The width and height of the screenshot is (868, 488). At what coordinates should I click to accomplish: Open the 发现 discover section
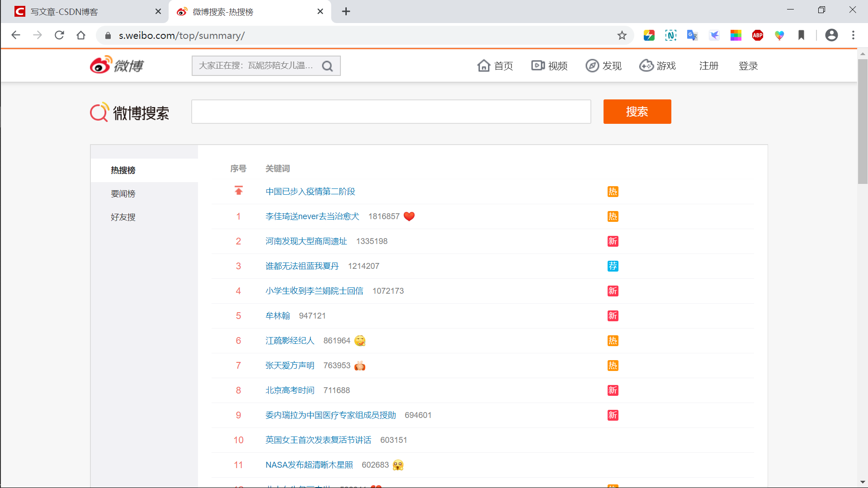coord(604,66)
